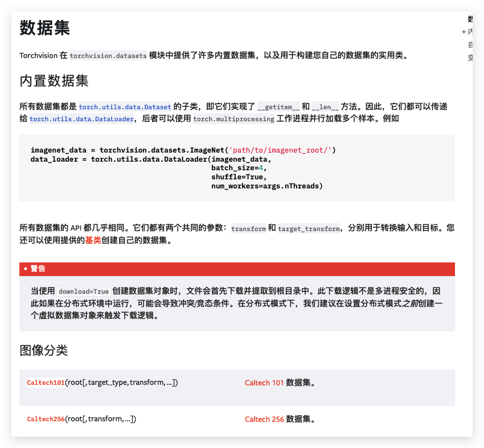Viewport: 484px width, 448px height.
Task: Click the download=True inline code
Action: [84, 291]
